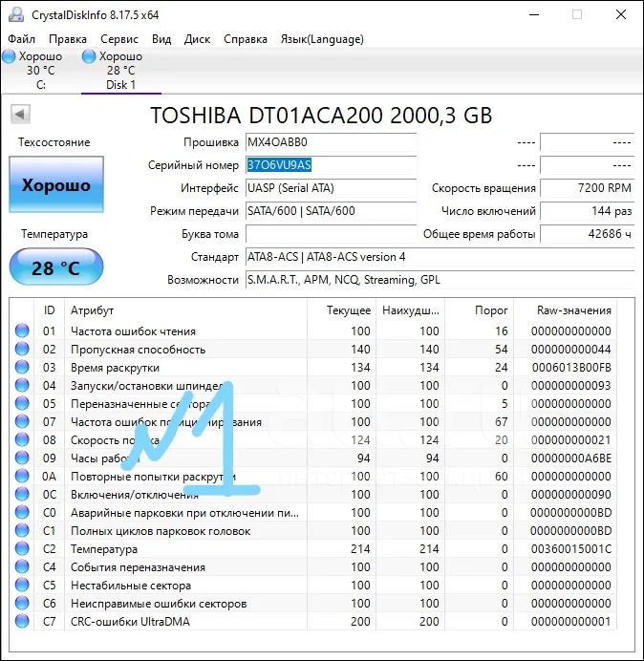
Task: Click the Прошивка firmware field
Action: [x=331, y=142]
